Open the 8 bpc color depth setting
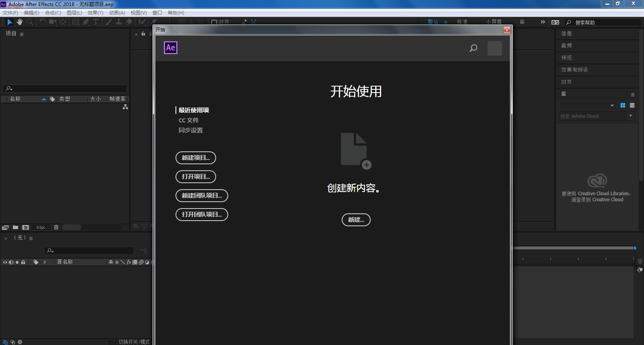Viewport: 644px width, 345px height. coord(41,227)
